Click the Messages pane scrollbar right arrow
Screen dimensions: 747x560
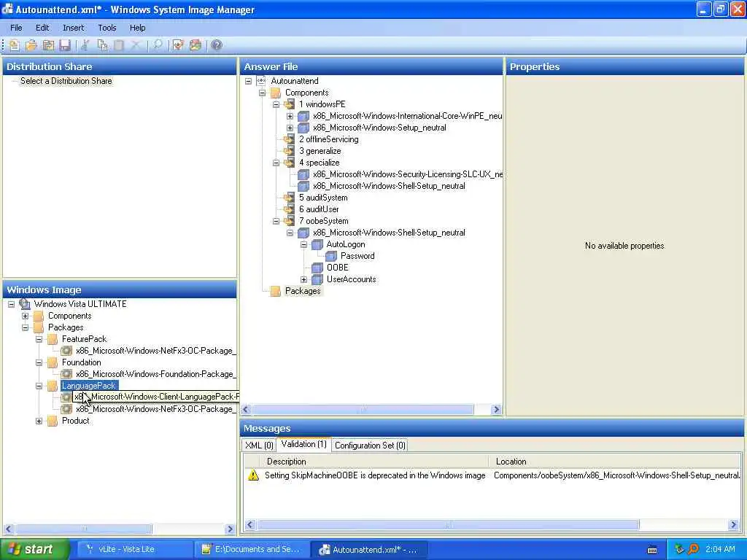[x=734, y=525]
